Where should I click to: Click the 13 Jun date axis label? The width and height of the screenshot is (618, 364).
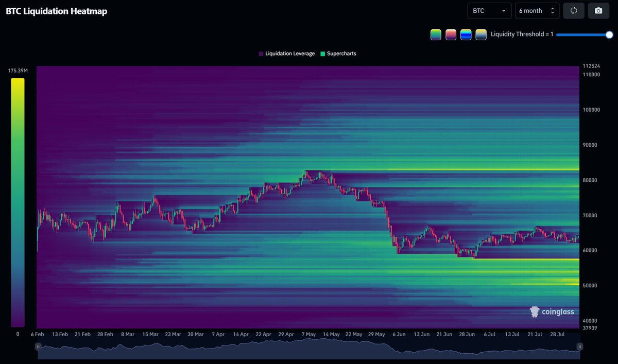point(421,334)
